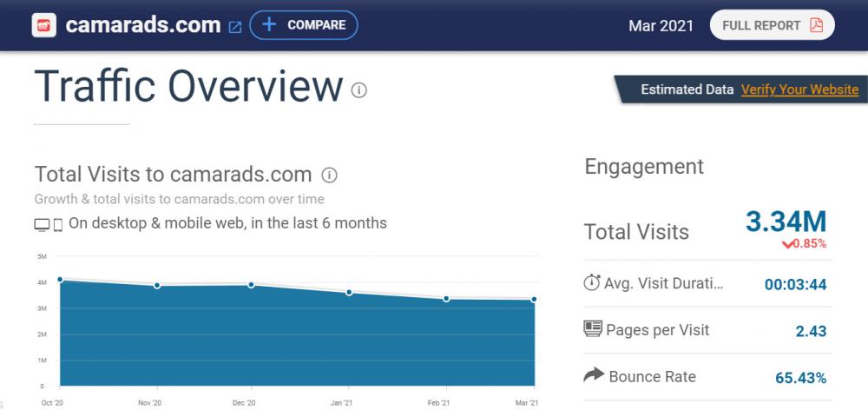Image resolution: width=868 pixels, height=417 pixels.
Task: Select the Dec '20 data point on chart
Action: [251, 284]
